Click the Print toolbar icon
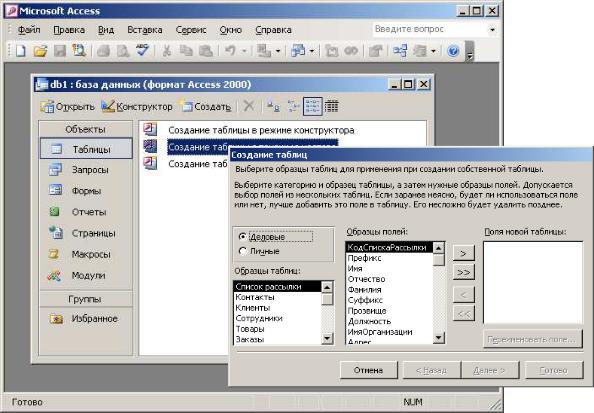The width and height of the screenshot is (594, 413). pyautogui.click(x=103, y=50)
